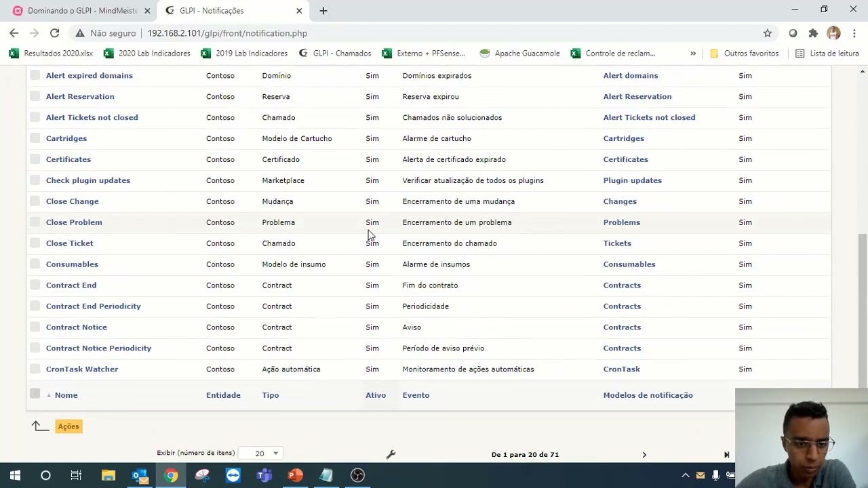This screenshot has width=868, height=488.
Task: Jump to the last results page
Action: click(x=726, y=455)
